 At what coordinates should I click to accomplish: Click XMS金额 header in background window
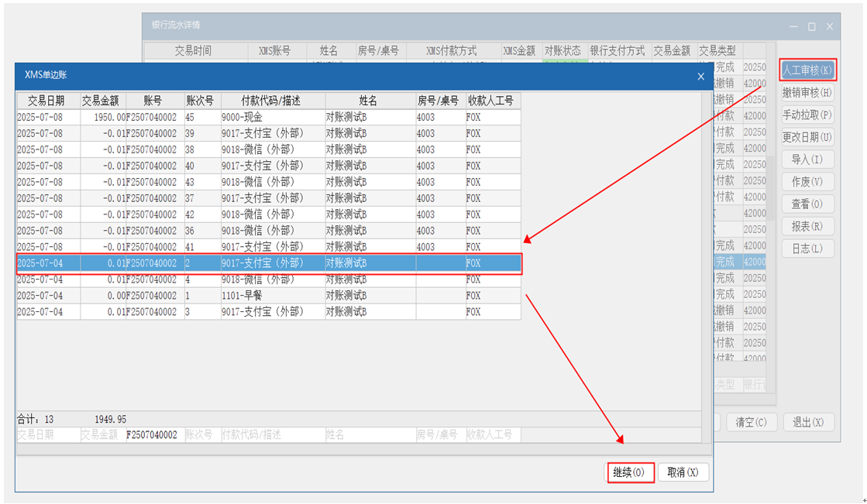click(521, 51)
